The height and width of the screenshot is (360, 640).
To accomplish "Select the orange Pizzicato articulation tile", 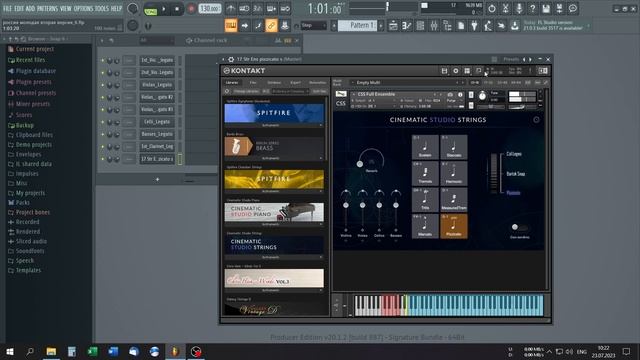I will (x=453, y=226).
